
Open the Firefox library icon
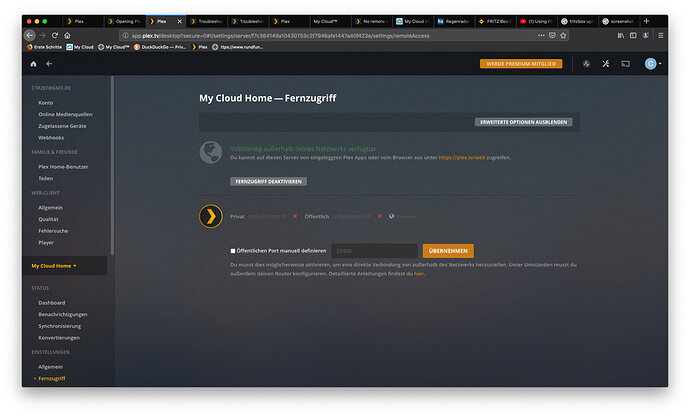[x=620, y=35]
